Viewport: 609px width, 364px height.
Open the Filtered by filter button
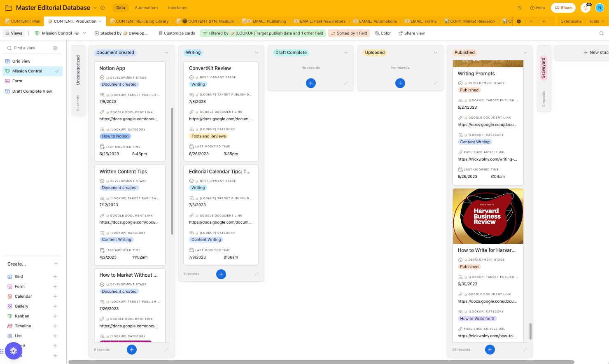click(263, 33)
